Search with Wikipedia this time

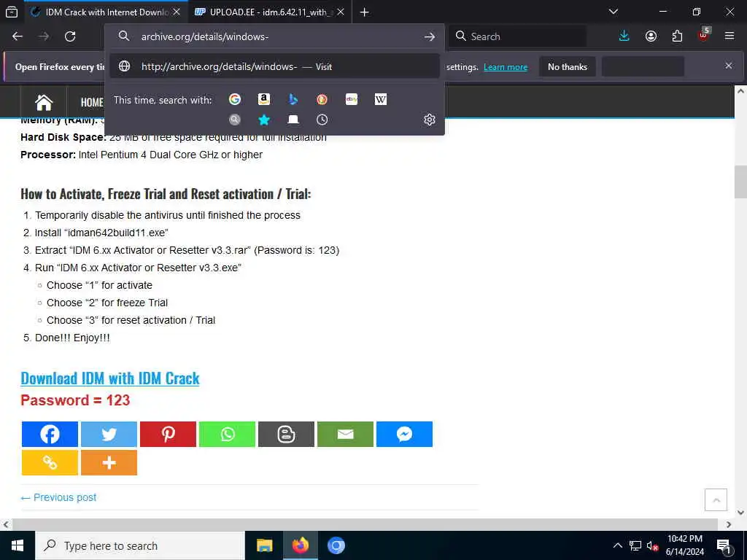[381, 99]
